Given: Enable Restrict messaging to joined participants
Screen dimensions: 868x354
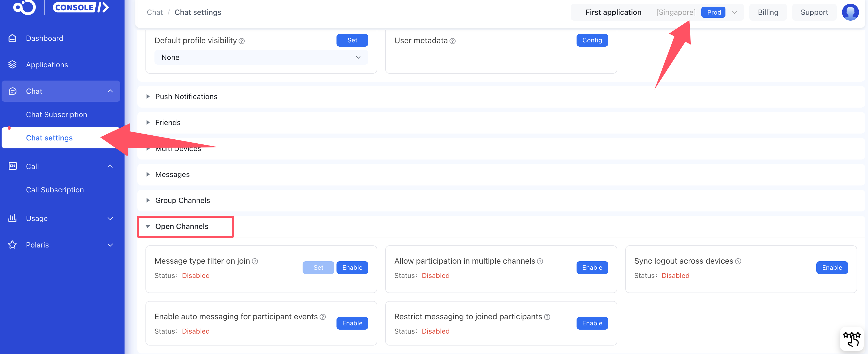Looking at the screenshot, I should click(592, 323).
